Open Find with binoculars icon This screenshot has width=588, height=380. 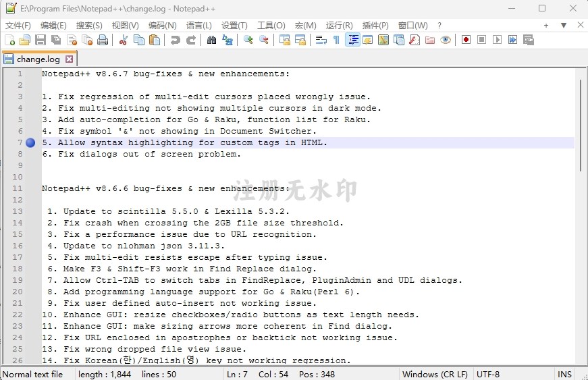pos(211,40)
